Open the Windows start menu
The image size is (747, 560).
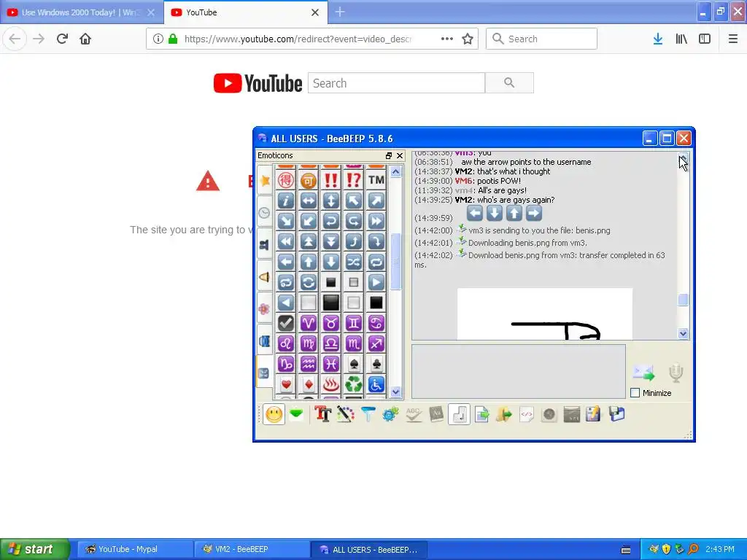coord(35,549)
